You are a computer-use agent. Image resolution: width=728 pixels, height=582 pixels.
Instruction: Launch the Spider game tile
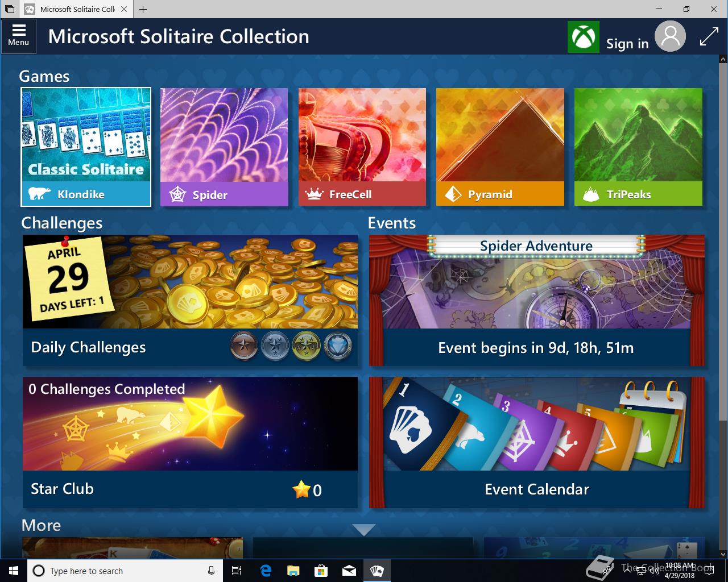(224, 147)
